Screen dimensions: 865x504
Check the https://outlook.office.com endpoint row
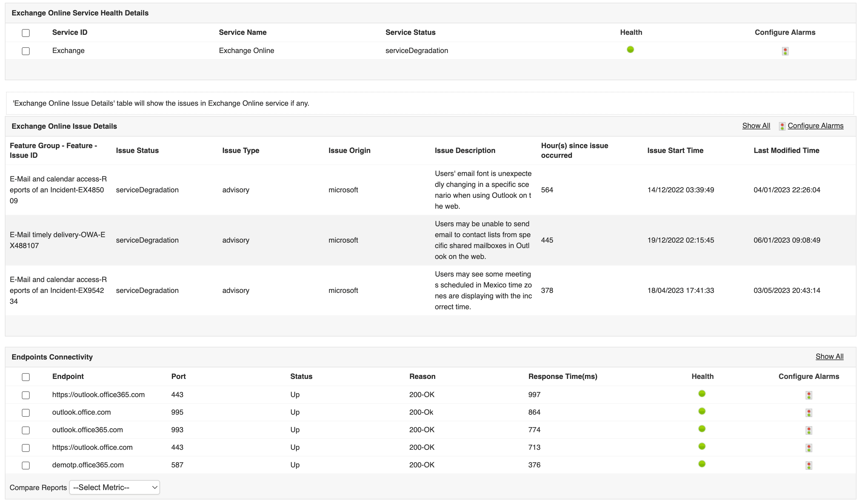click(26, 448)
